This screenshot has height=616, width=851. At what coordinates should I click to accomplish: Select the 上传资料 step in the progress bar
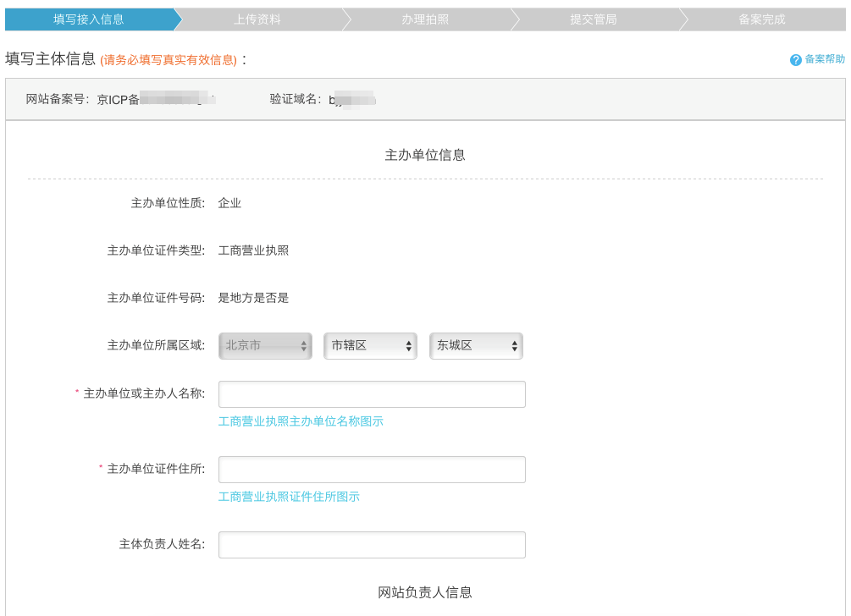(x=258, y=18)
